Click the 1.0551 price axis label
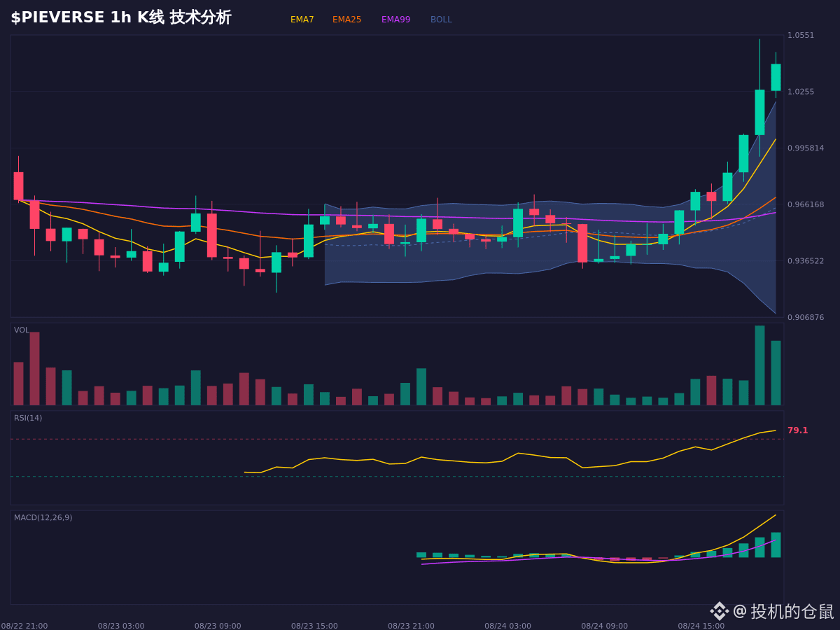Viewport: 840px width, 630px height. [x=801, y=35]
